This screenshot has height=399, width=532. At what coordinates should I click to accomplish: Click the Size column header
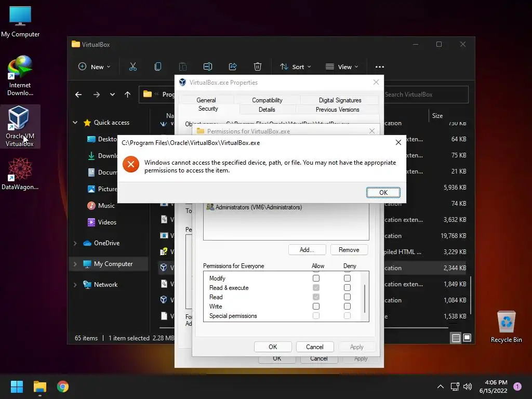tap(437, 116)
